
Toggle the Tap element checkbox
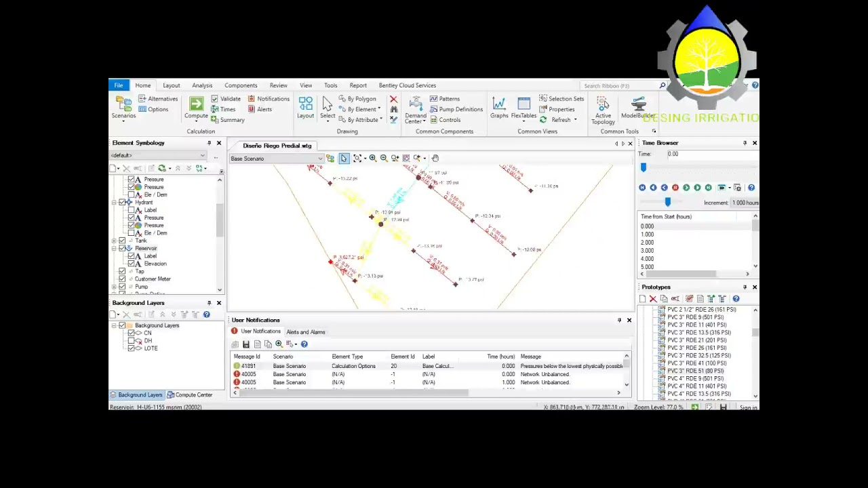pyautogui.click(x=122, y=271)
